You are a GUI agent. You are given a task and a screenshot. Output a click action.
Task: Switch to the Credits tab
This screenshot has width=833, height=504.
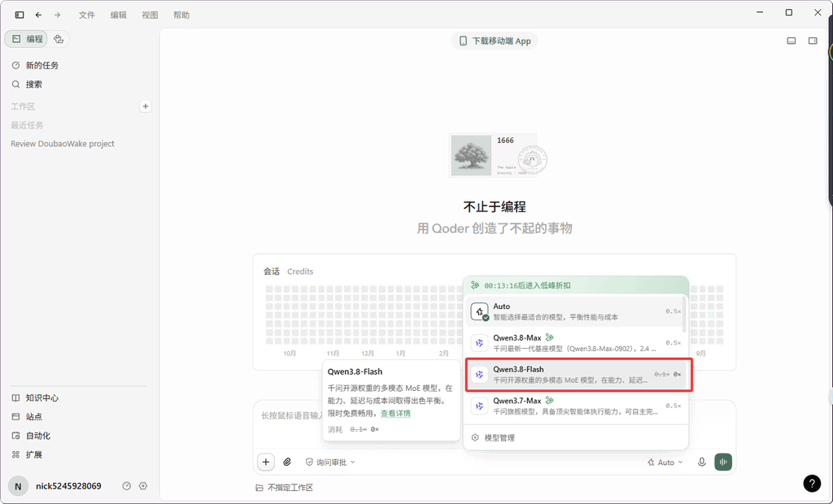(300, 272)
